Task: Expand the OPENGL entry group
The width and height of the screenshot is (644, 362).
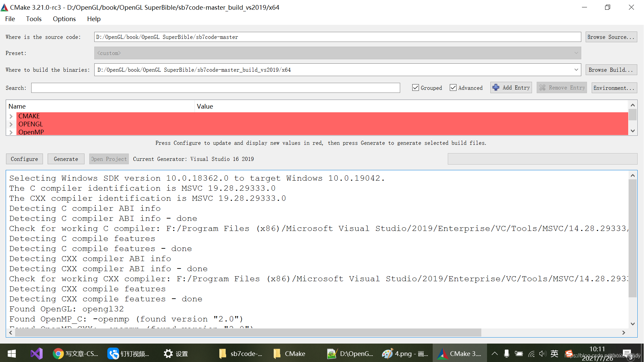Action: click(11, 124)
